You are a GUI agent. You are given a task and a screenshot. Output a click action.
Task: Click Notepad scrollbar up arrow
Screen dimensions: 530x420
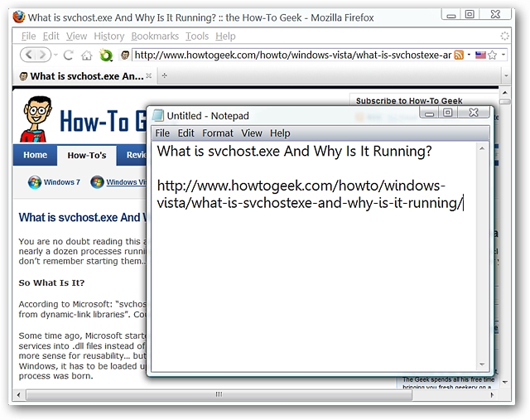click(x=482, y=148)
